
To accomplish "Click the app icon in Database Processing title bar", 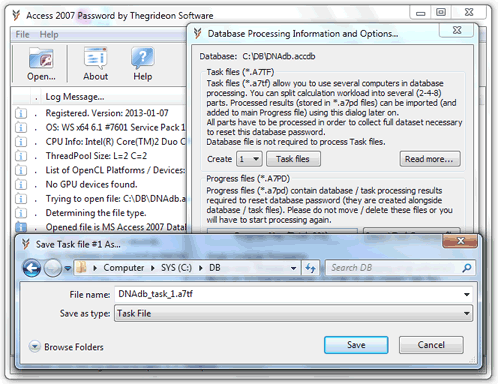I will (x=197, y=33).
